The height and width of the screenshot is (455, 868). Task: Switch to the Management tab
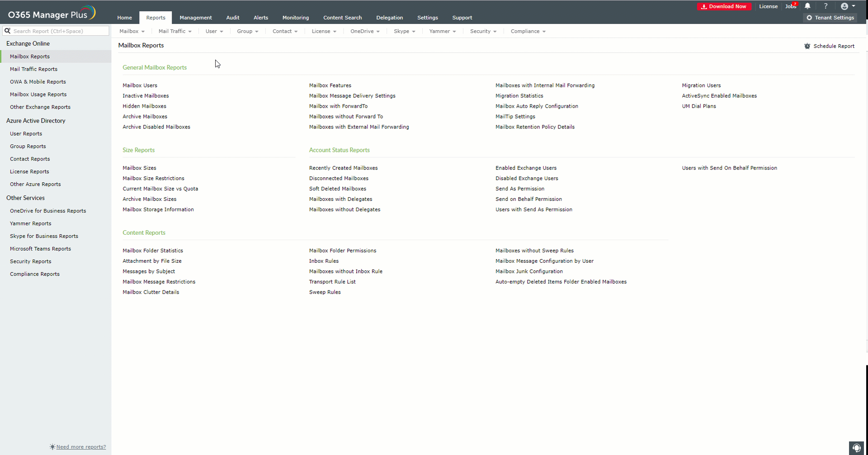click(196, 18)
